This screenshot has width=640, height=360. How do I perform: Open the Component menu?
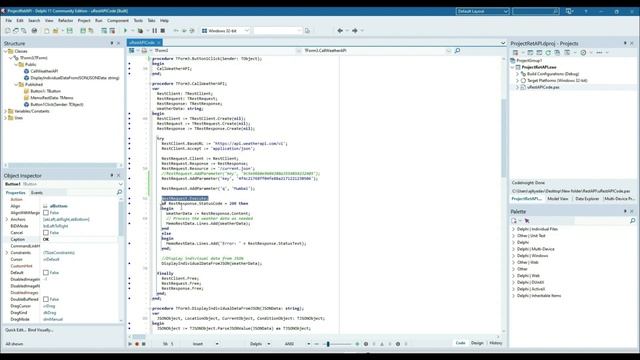tap(118, 20)
